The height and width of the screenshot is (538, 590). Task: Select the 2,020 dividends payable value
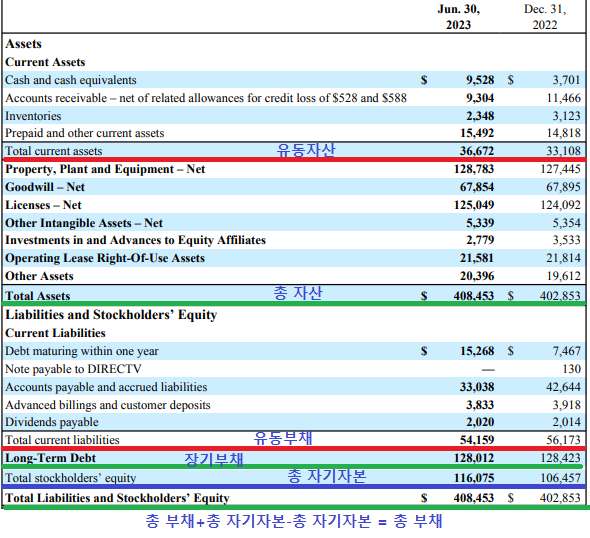[x=480, y=422]
